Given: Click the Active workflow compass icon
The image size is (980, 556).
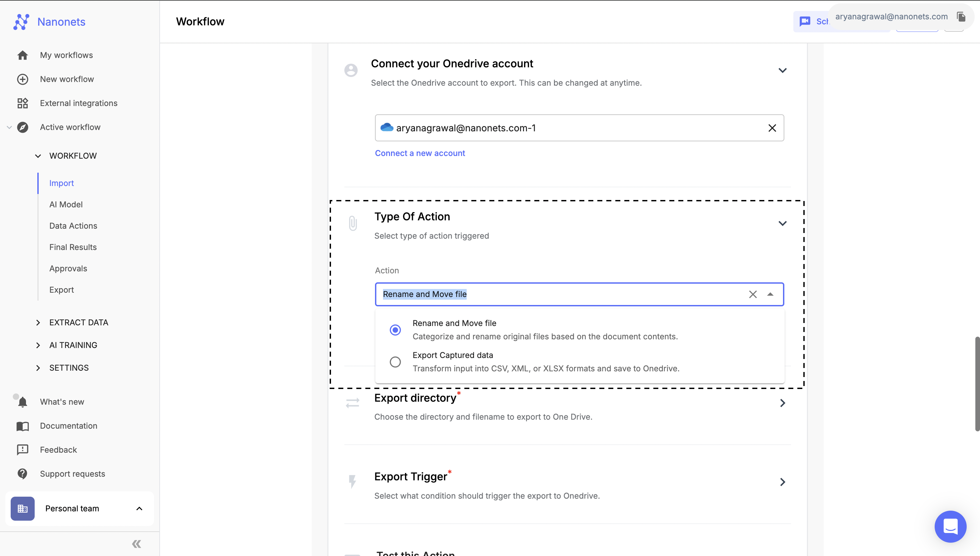Looking at the screenshot, I should tap(23, 127).
